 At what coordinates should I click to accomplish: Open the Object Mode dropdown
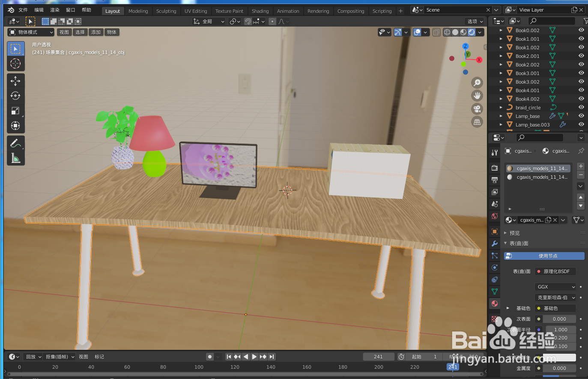(x=30, y=32)
